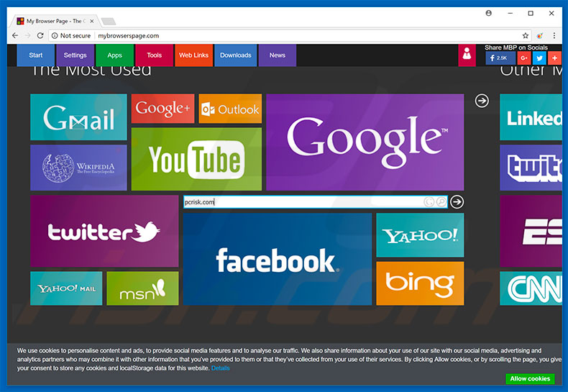Open the YouTube tile
Image resolution: width=568 pixels, height=392 pixels.
coord(196,159)
